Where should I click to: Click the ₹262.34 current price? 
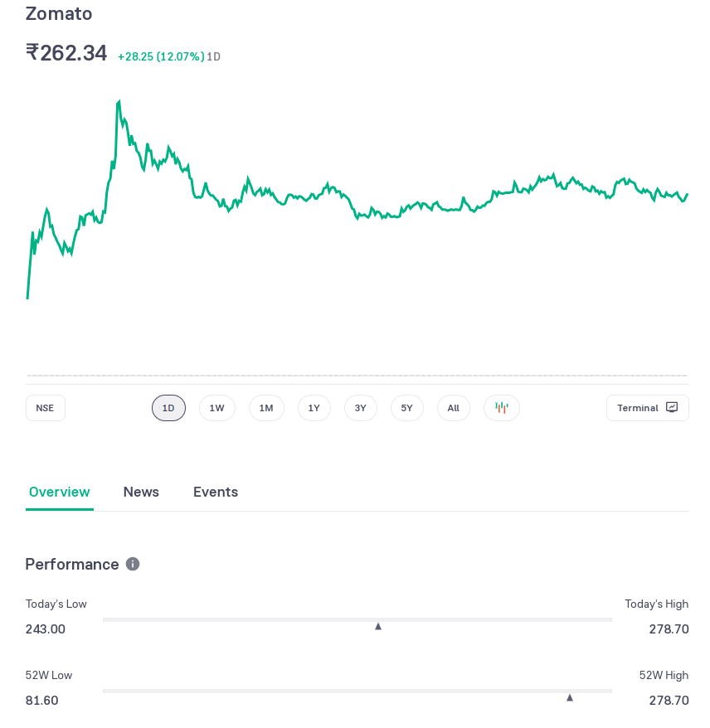66,53
